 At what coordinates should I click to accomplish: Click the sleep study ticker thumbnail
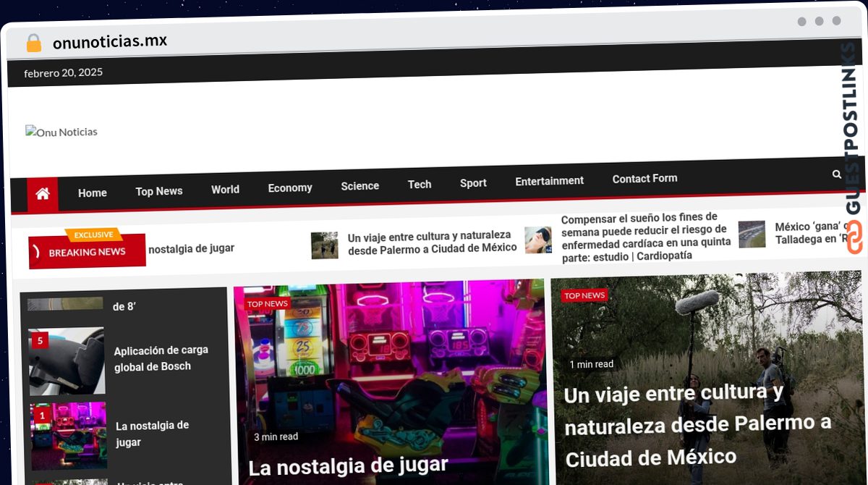(x=537, y=240)
